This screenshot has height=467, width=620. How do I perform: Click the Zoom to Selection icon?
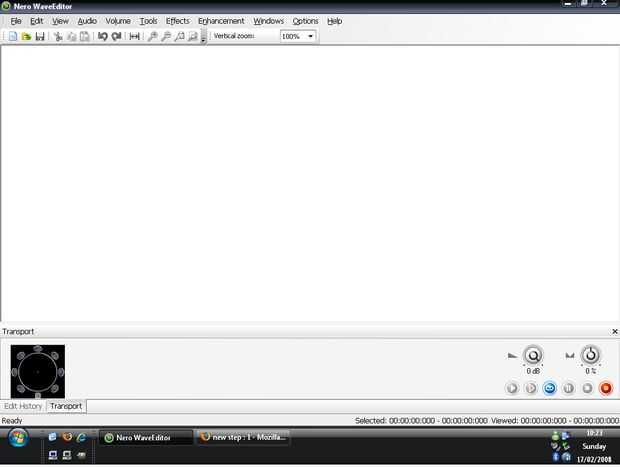(x=180, y=36)
